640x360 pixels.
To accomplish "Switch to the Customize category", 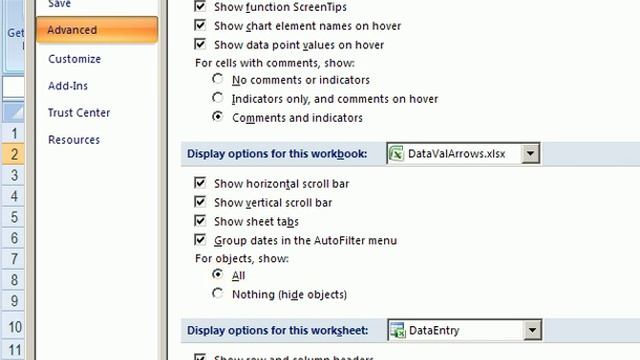I will click(74, 59).
